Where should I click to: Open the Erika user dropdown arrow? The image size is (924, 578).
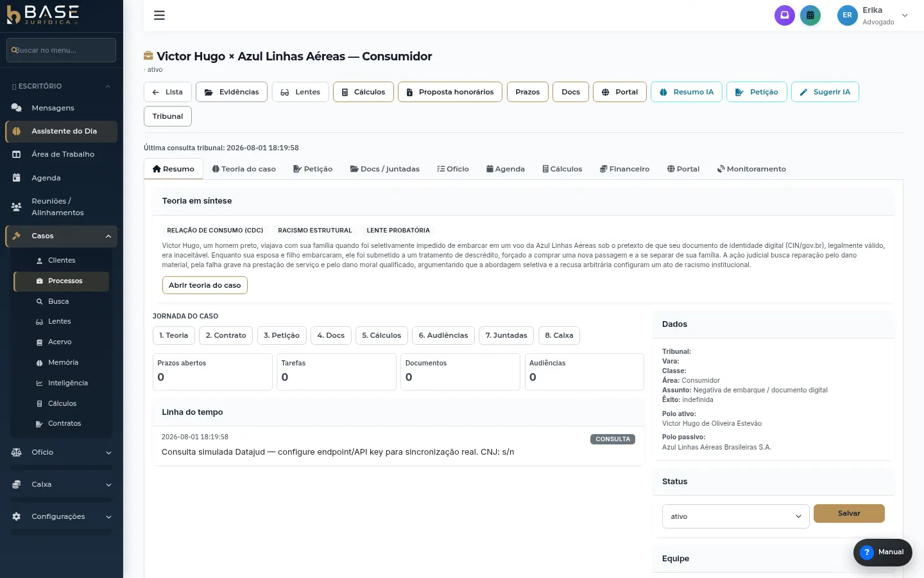tap(905, 15)
